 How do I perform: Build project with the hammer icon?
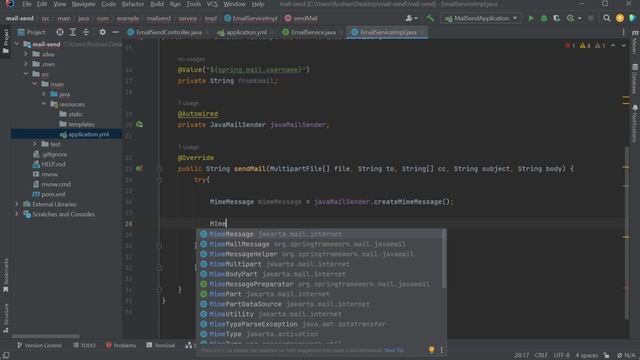(x=430, y=18)
